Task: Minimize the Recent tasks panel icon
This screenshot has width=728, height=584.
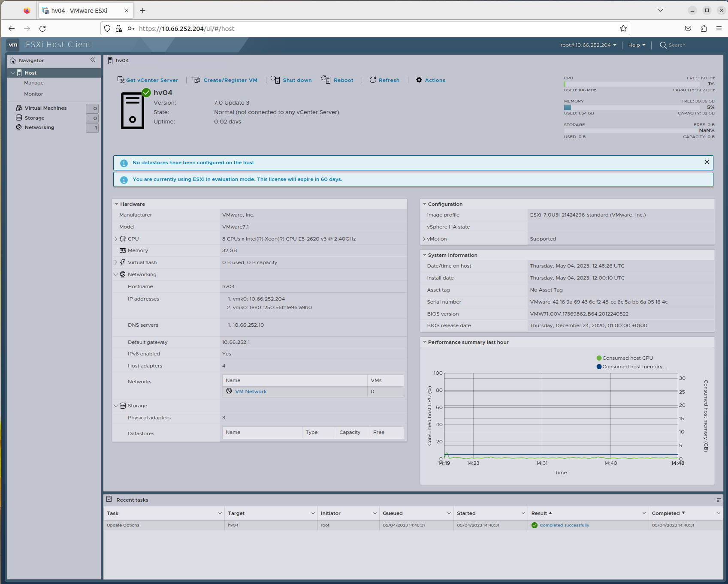Action: 719,500
